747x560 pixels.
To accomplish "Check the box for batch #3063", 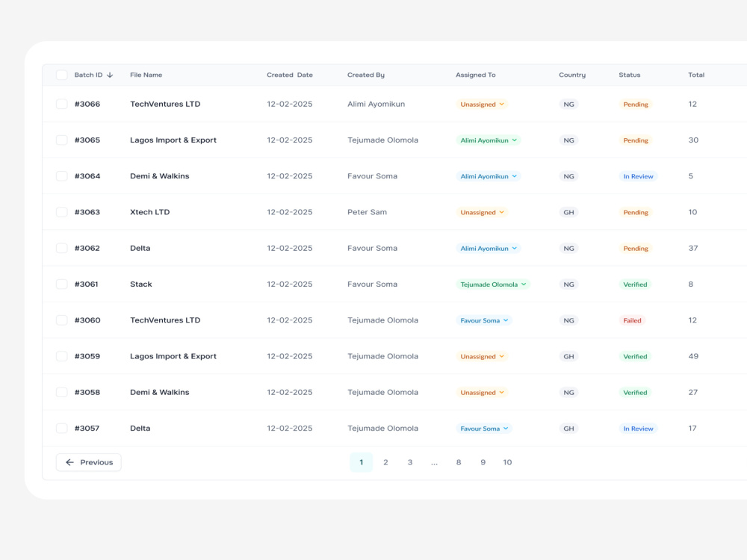I will (x=61, y=212).
